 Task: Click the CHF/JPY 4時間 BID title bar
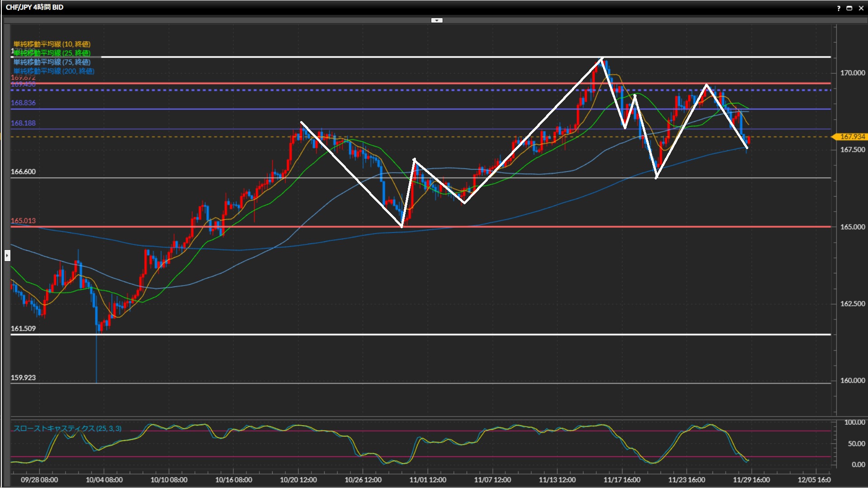35,7
